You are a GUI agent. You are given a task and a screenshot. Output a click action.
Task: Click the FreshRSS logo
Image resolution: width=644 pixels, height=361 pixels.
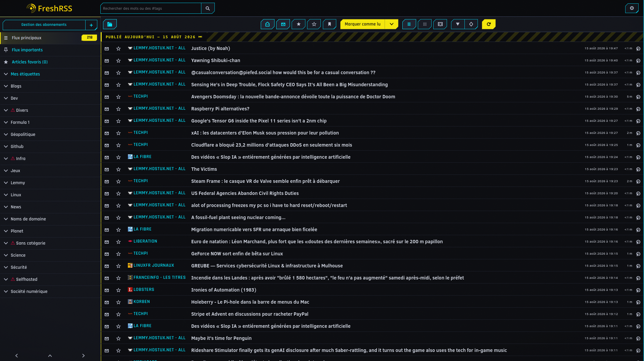(49, 8)
